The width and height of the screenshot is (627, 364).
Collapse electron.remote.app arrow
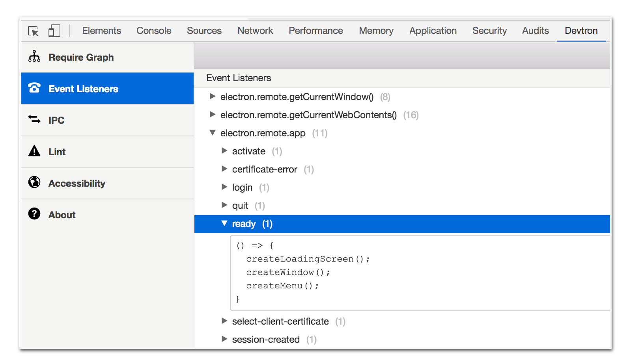point(213,133)
